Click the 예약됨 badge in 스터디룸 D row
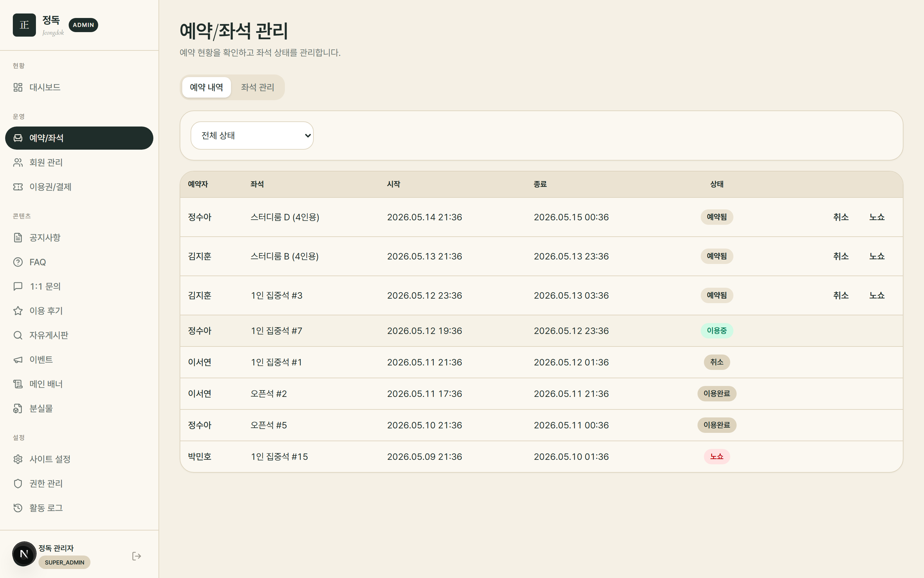Viewport: 924px width, 578px height. tap(717, 217)
